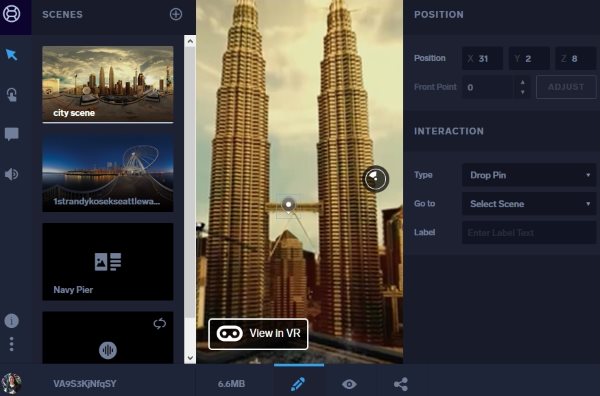
Task: Click the ADJUST button
Action: pyautogui.click(x=566, y=87)
